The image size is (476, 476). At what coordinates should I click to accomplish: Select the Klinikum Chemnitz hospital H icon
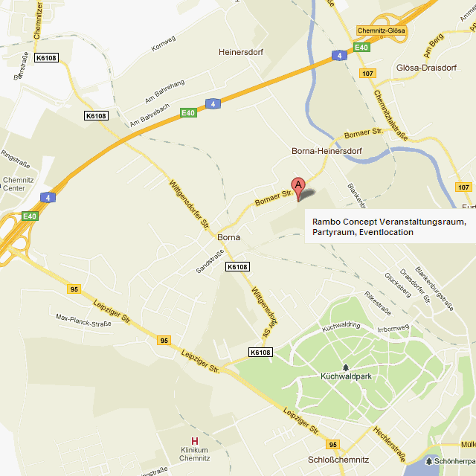(195, 441)
